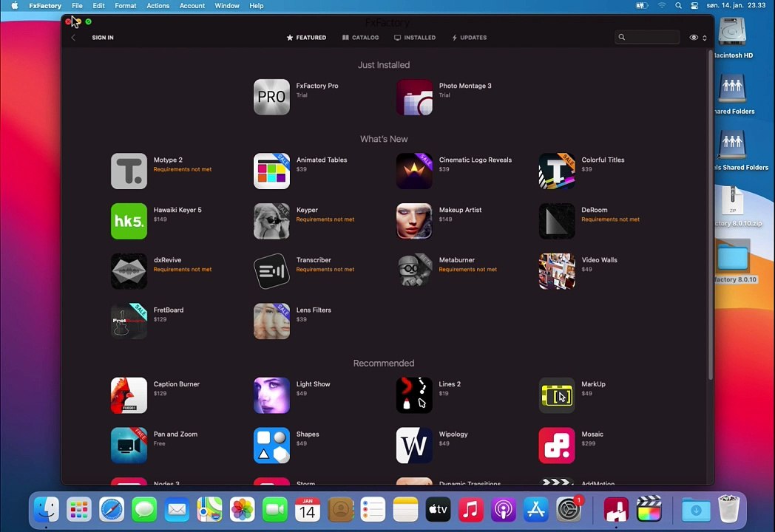Screen dimensions: 775x532
Task: Click the vertical scrollbar of the FxFactory window
Action: point(711,215)
